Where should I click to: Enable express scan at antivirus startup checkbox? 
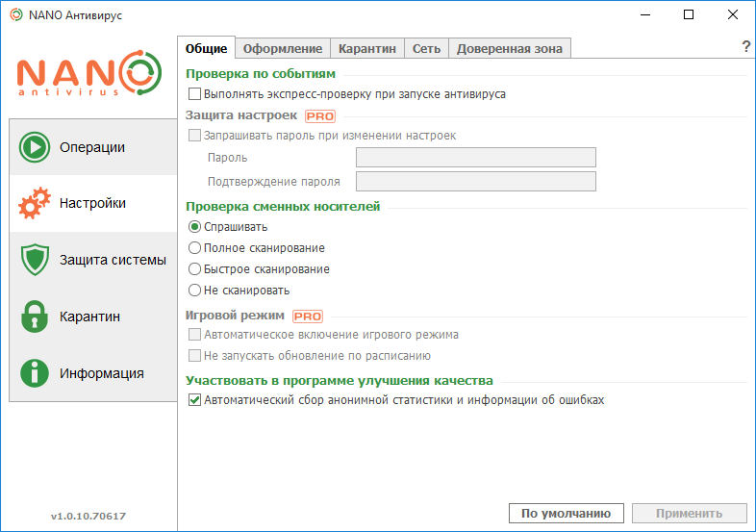tap(195, 93)
